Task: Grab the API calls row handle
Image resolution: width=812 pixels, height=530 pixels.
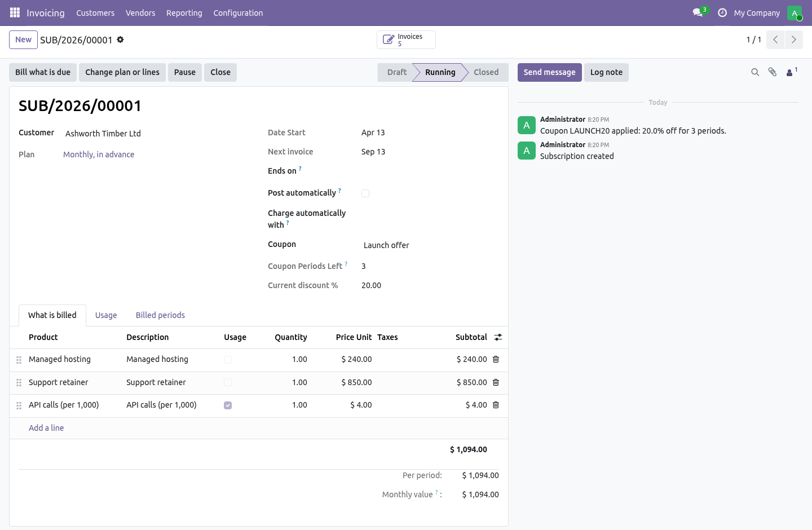Action: [x=19, y=405]
